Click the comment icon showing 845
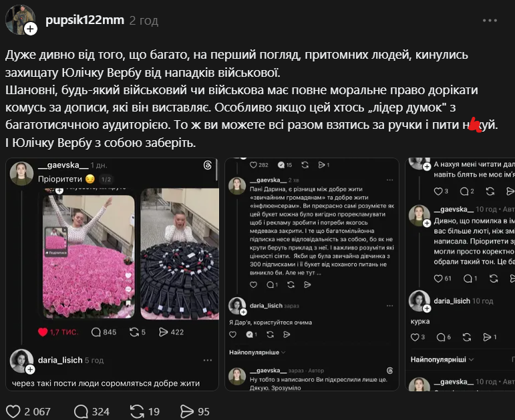Screen dimensions: 515x420 (96, 332)
